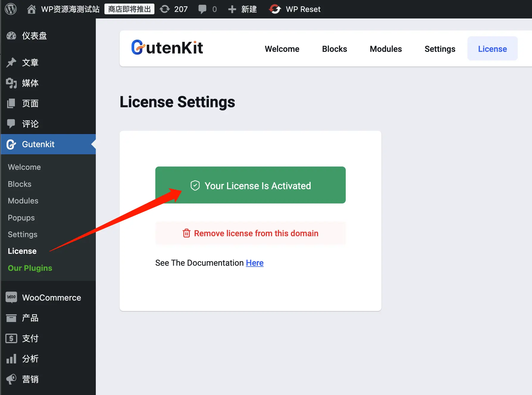Open the Welcome submenu item in the sidebar

point(24,167)
